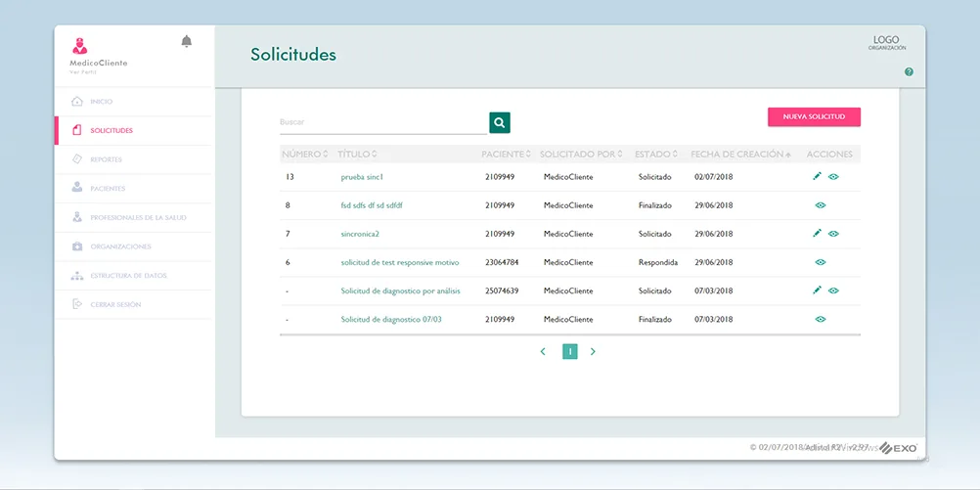View the fsd sdfs df sd sdfdf request
980x490 pixels.
(821, 205)
